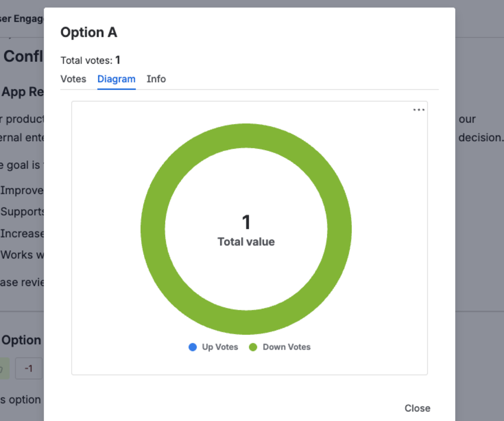
Task: Open the chart's three-dot options menu
Action: 418,110
